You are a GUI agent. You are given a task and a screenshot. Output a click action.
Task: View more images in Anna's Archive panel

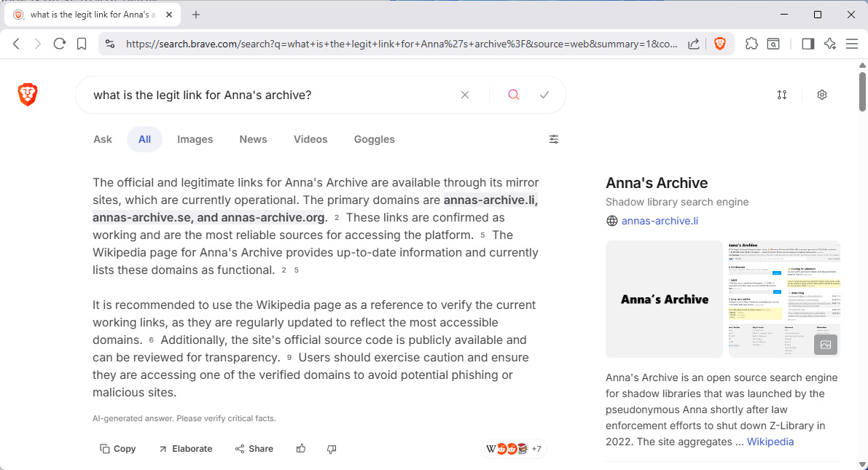pos(826,345)
